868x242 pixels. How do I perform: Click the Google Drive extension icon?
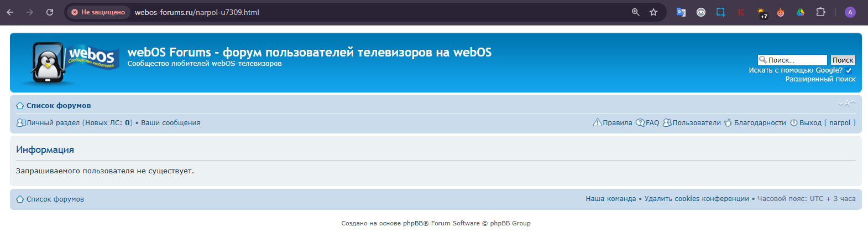pyautogui.click(x=800, y=12)
